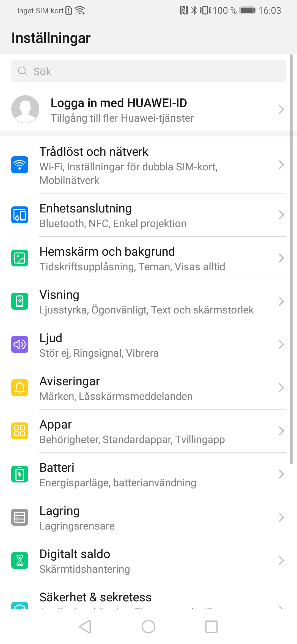Tap the yellow Aviseringar bell icon
This screenshot has height=644, width=297.
(20, 388)
